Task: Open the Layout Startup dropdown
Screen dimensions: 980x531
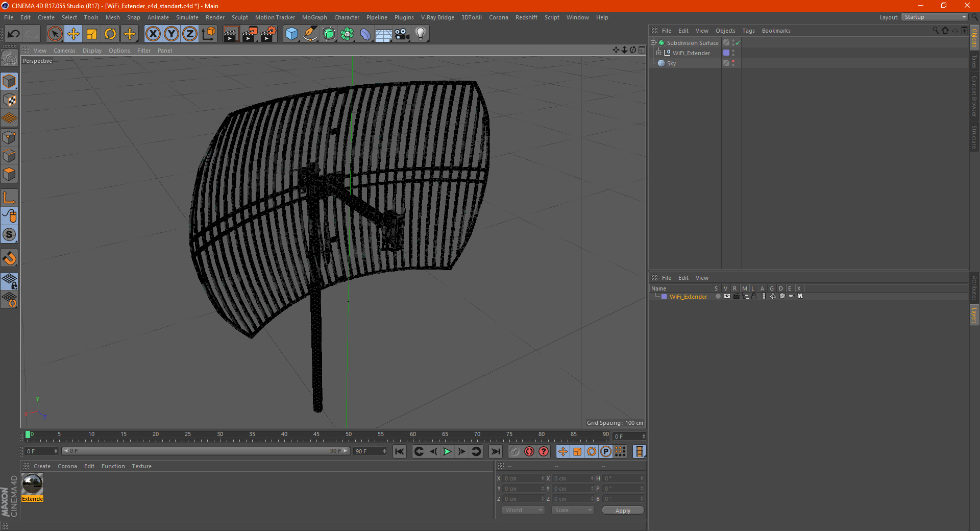Action: 935,17
